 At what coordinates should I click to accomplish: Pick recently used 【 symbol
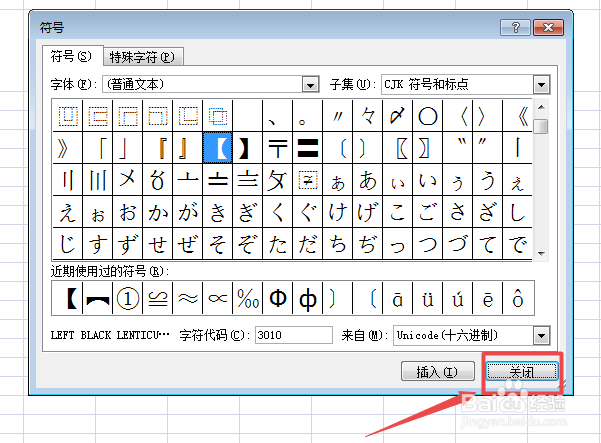[67, 298]
